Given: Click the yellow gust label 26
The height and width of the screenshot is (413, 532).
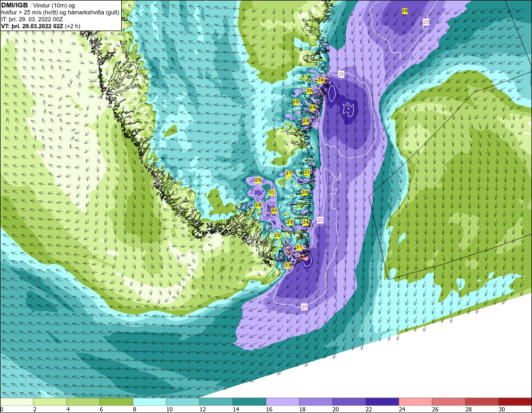Looking at the screenshot, I should click(258, 205).
